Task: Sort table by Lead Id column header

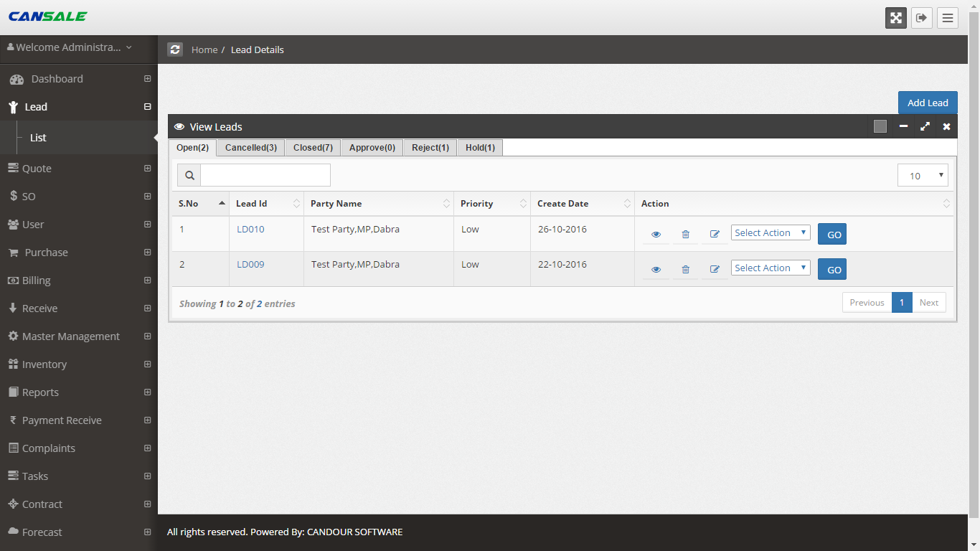Action: [x=266, y=204]
